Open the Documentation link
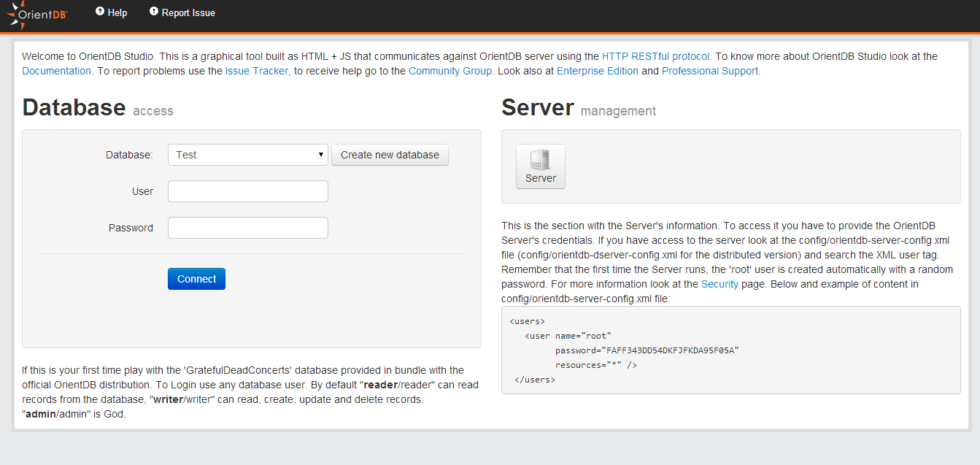Image resolution: width=980 pixels, height=465 pixels. (57, 71)
